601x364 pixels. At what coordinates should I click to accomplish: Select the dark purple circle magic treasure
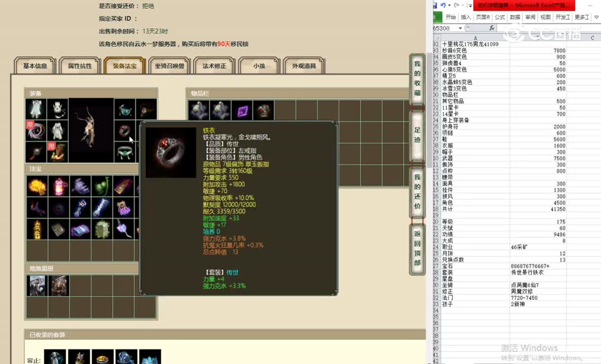click(x=59, y=208)
